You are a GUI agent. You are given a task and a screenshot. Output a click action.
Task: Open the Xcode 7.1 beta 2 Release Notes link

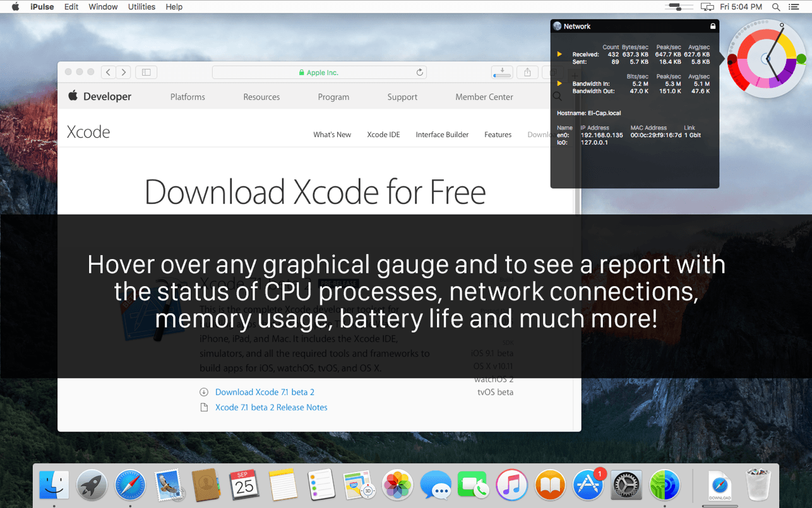(271, 408)
